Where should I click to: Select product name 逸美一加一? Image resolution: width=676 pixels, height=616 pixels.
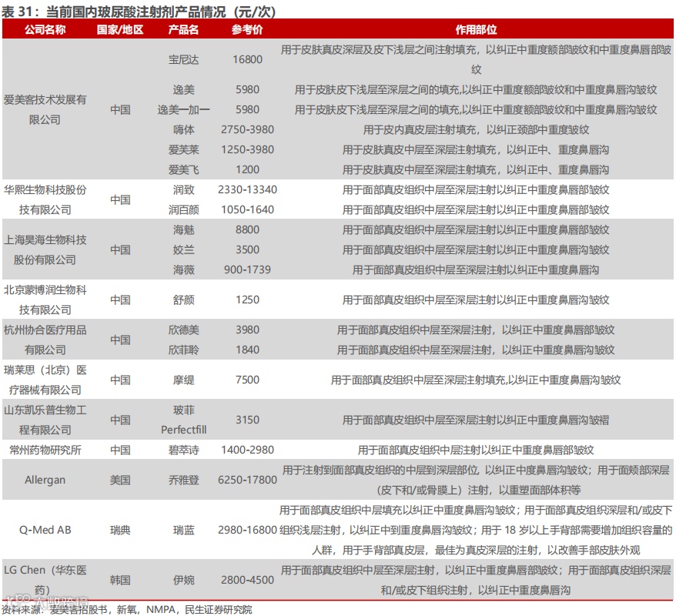tap(184, 109)
